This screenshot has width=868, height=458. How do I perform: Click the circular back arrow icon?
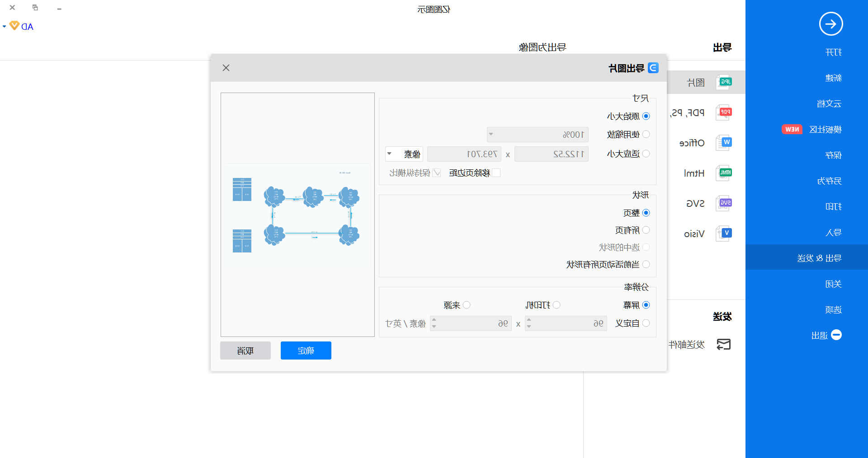(831, 24)
